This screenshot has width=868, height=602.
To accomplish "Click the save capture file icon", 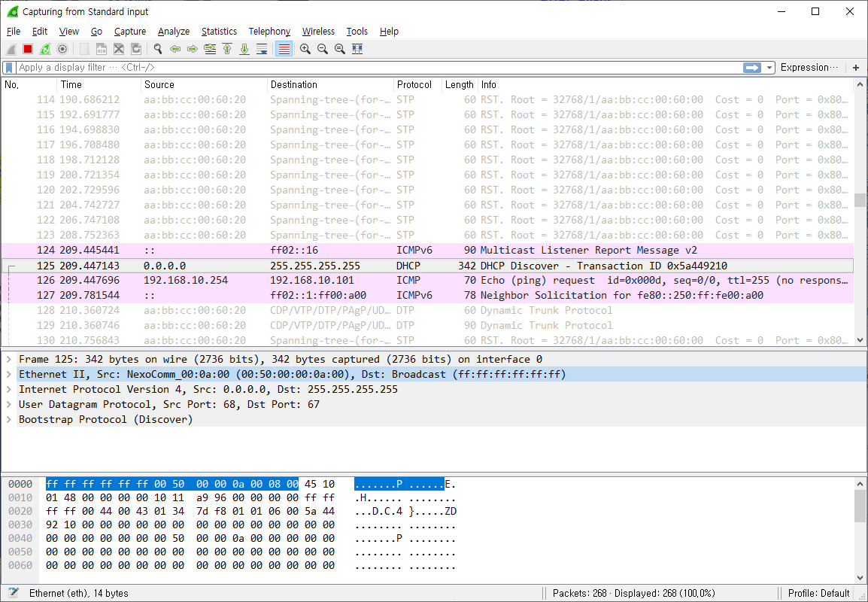I will click(102, 50).
